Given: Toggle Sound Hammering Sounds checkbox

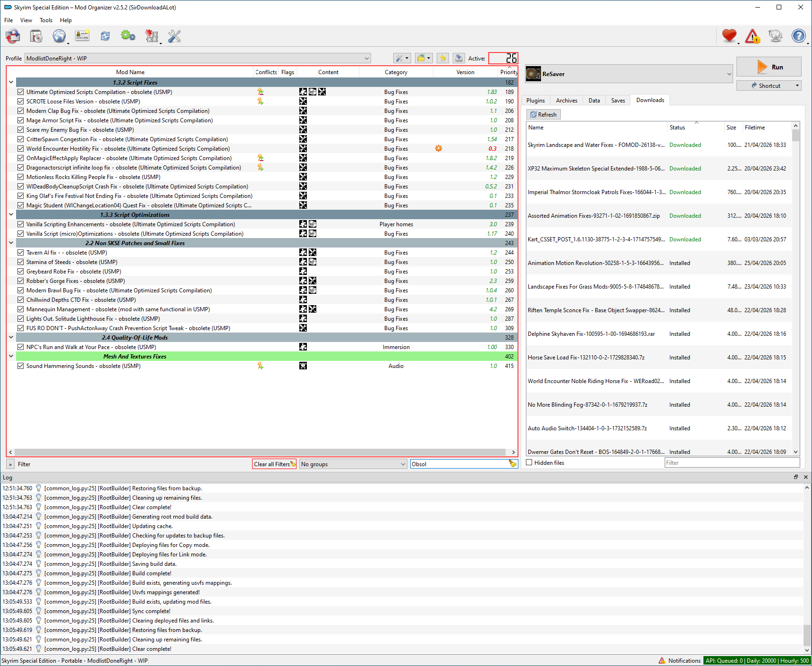Looking at the screenshot, I should [21, 366].
